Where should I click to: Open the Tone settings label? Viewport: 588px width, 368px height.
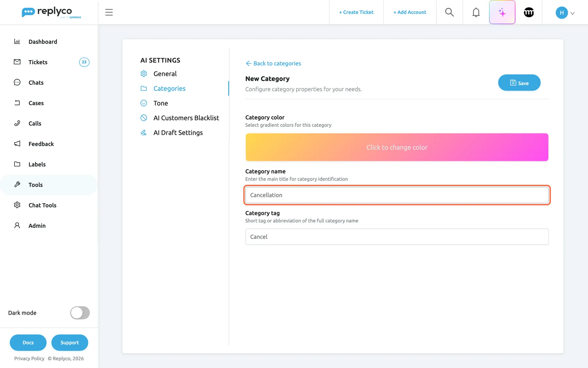point(161,103)
